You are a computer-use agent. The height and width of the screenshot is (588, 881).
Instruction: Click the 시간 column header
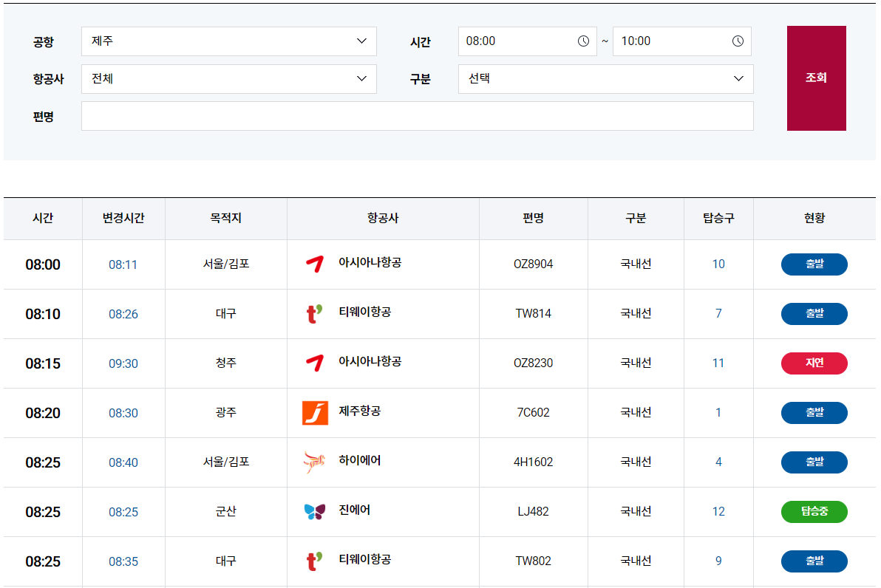[43, 218]
